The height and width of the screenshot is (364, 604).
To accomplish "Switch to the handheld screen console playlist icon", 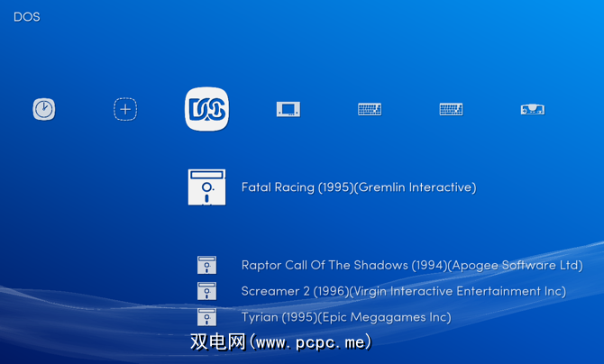I will click(x=288, y=109).
